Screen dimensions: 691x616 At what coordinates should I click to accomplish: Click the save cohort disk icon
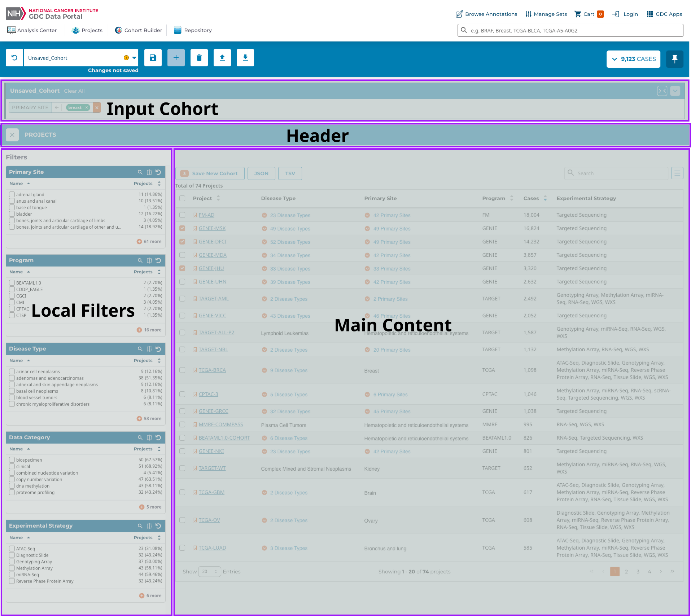[153, 58]
